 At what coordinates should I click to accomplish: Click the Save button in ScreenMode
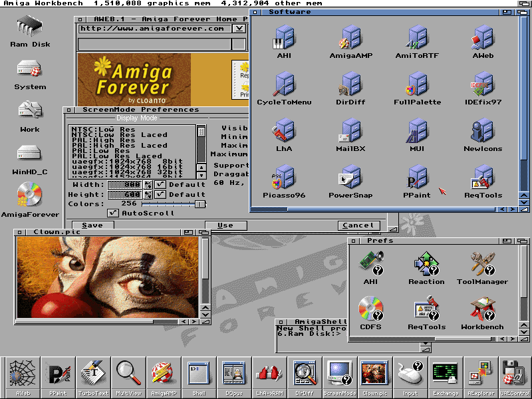pos(92,225)
